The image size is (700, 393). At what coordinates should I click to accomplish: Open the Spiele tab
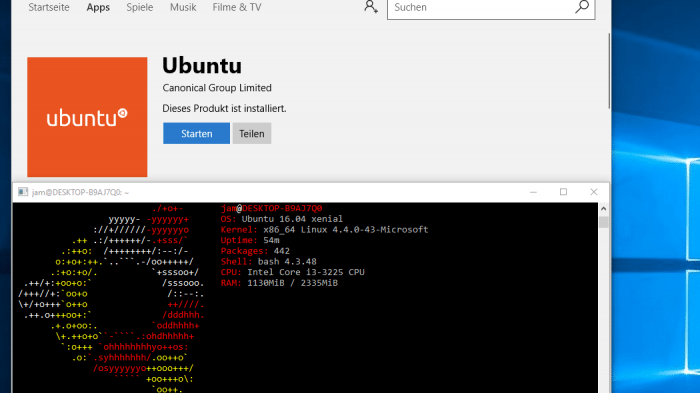pos(139,8)
